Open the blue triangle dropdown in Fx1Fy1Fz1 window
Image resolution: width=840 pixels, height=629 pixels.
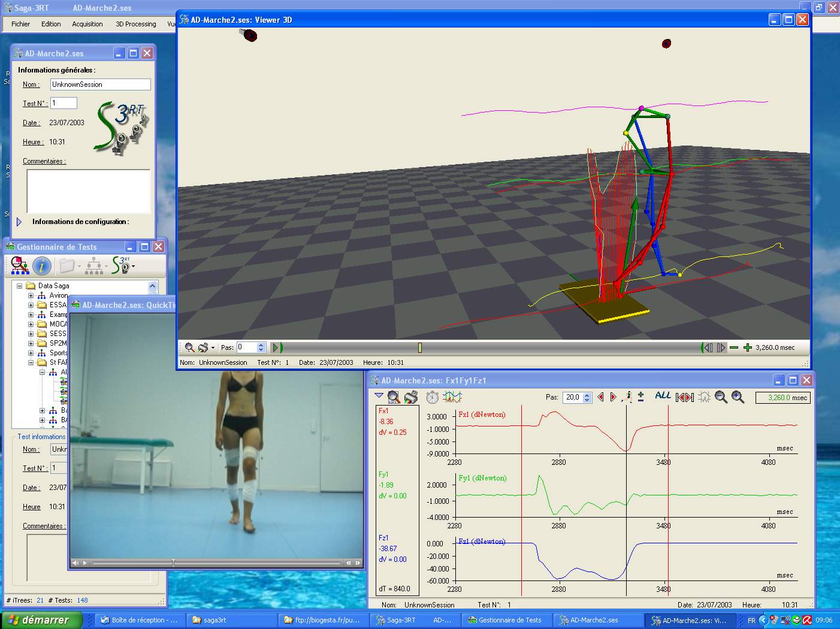pos(378,395)
